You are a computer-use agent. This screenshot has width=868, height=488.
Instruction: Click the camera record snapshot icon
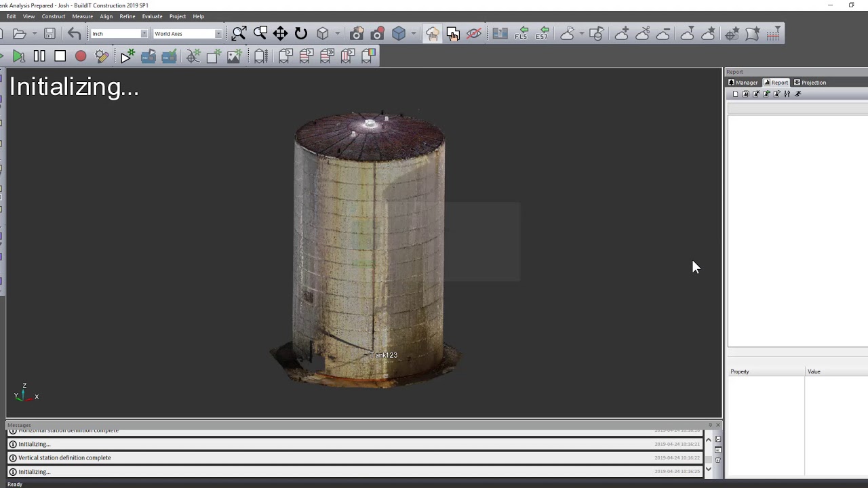[378, 33]
